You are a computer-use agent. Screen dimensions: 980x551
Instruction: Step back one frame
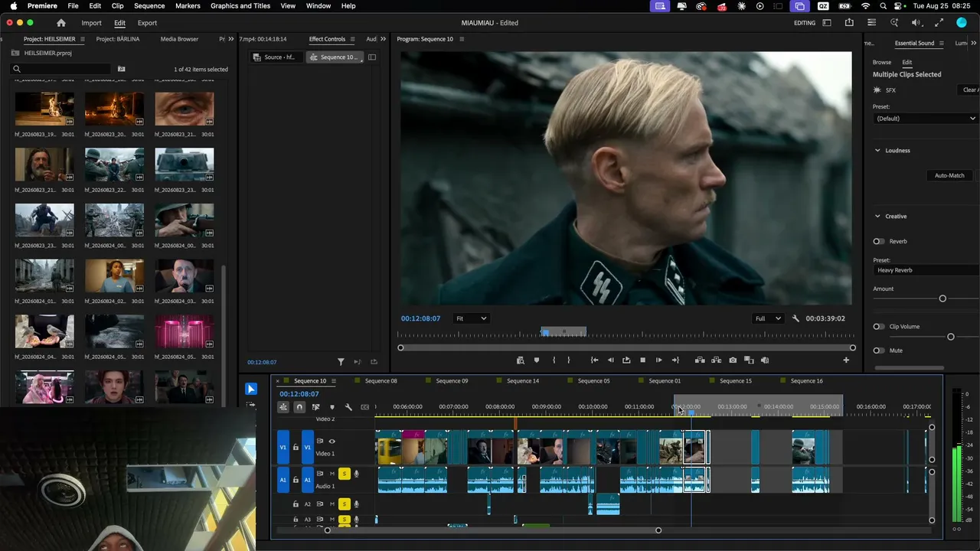[610, 360]
